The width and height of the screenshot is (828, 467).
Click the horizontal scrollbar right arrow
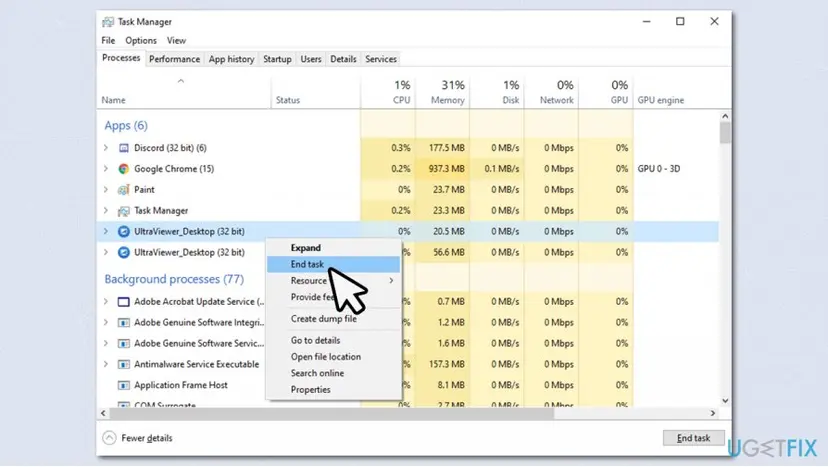(x=713, y=413)
